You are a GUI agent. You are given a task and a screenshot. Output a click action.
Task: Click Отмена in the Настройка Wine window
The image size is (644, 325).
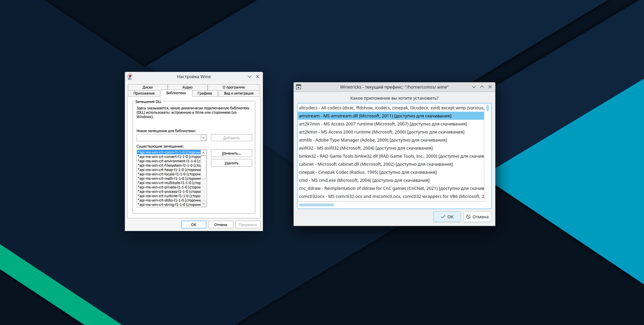click(x=221, y=225)
